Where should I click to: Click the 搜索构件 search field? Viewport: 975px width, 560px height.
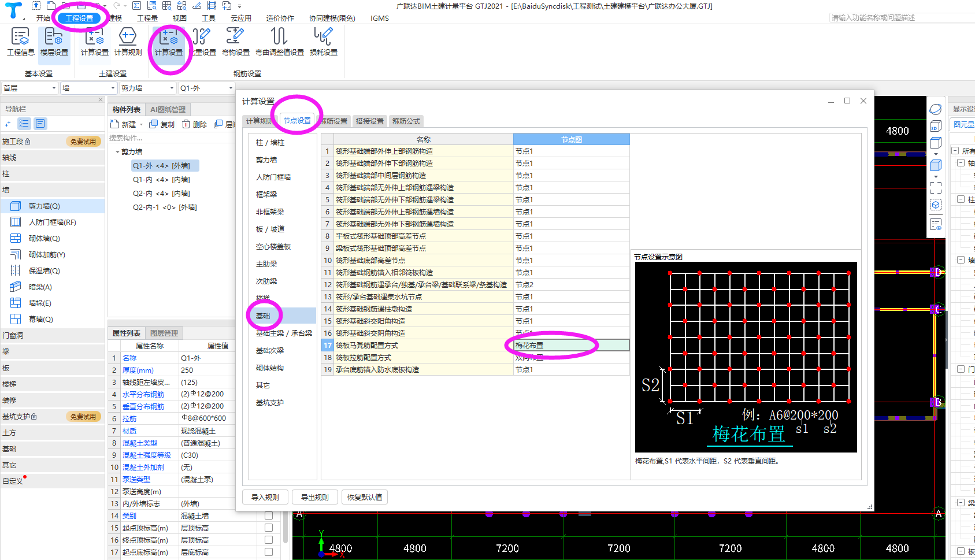(x=170, y=138)
